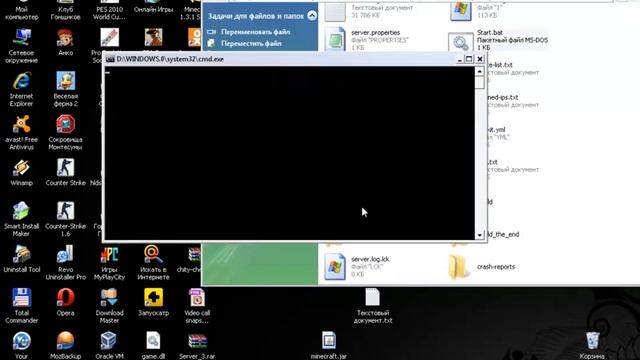The height and width of the screenshot is (360, 640).
Task: Click the Counter Strike desktop icon
Action: point(65,168)
